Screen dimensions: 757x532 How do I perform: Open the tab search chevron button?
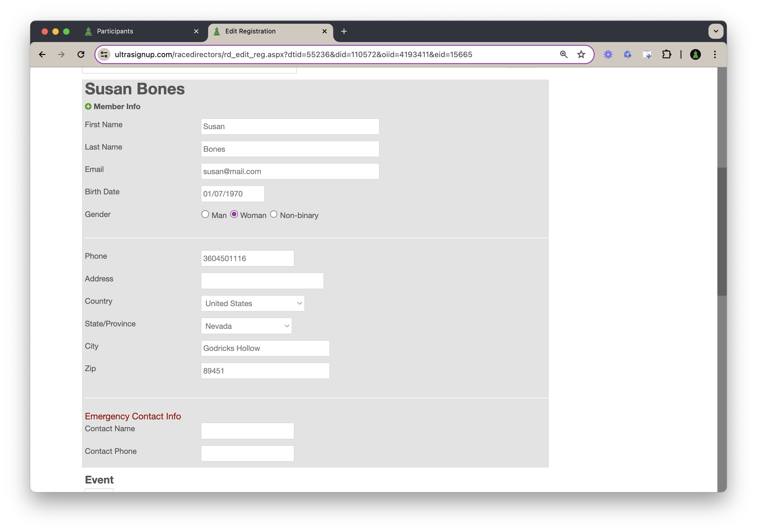click(716, 31)
